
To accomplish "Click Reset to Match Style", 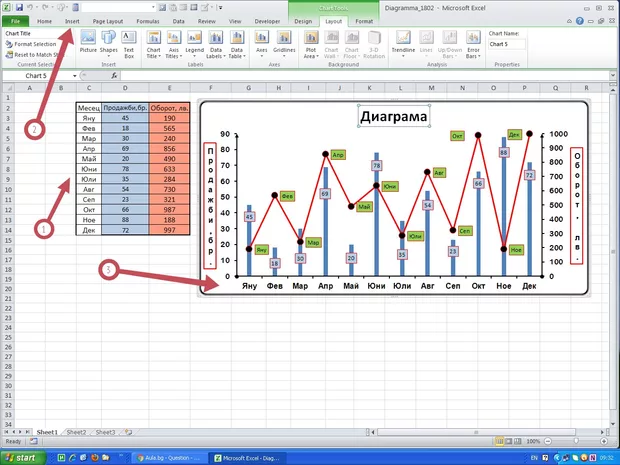I will click(x=37, y=54).
